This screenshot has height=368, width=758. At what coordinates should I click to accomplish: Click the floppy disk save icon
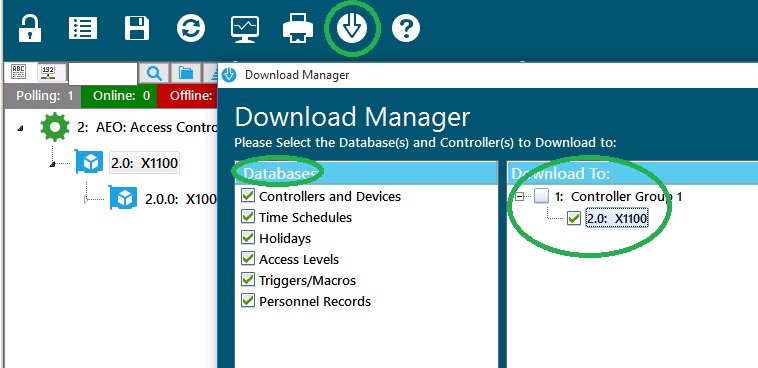coord(137,28)
